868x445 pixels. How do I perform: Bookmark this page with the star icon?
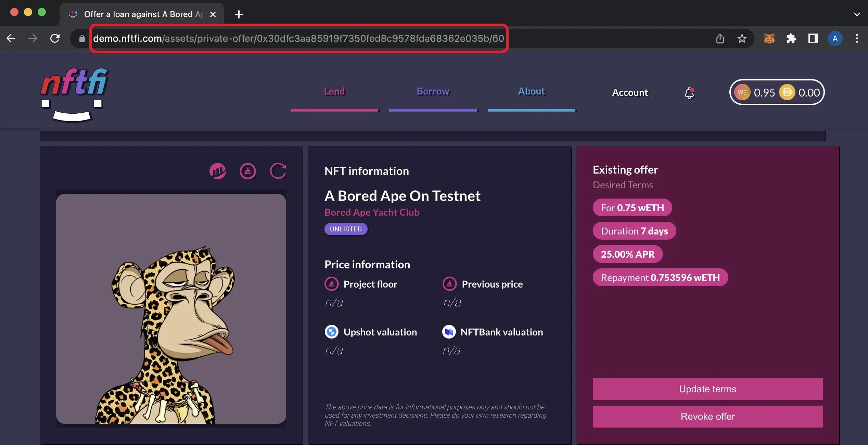pyautogui.click(x=742, y=38)
